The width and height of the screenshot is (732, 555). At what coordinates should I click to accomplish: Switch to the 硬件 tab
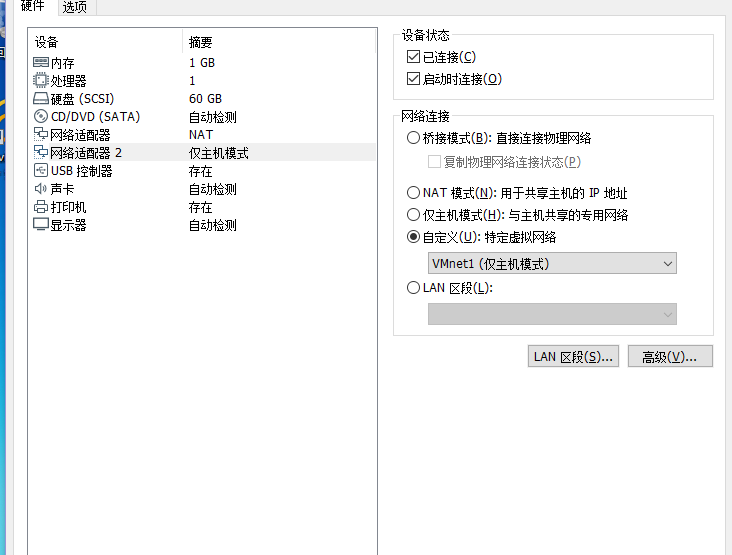point(33,7)
